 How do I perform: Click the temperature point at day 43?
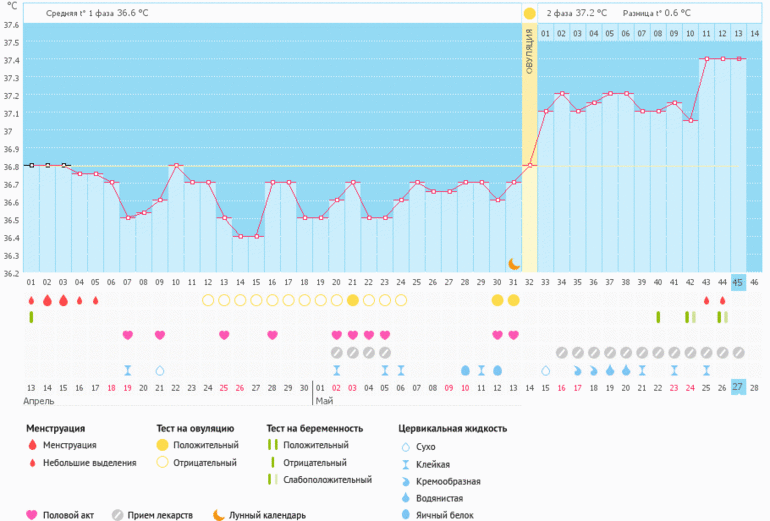coord(706,59)
